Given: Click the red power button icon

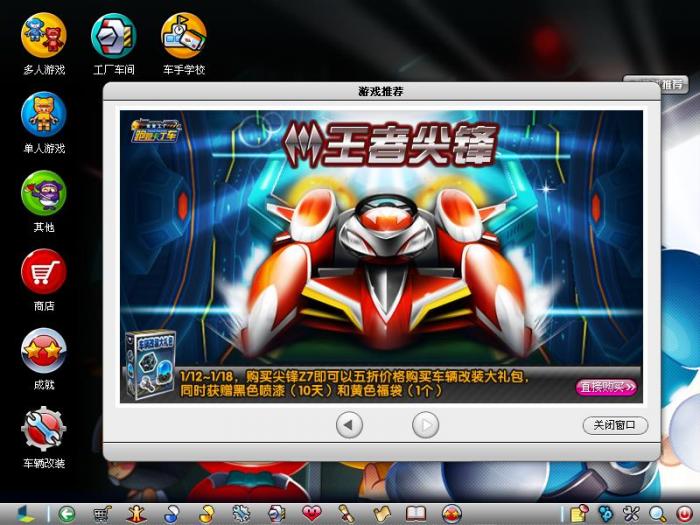Looking at the screenshot, I should [x=684, y=514].
